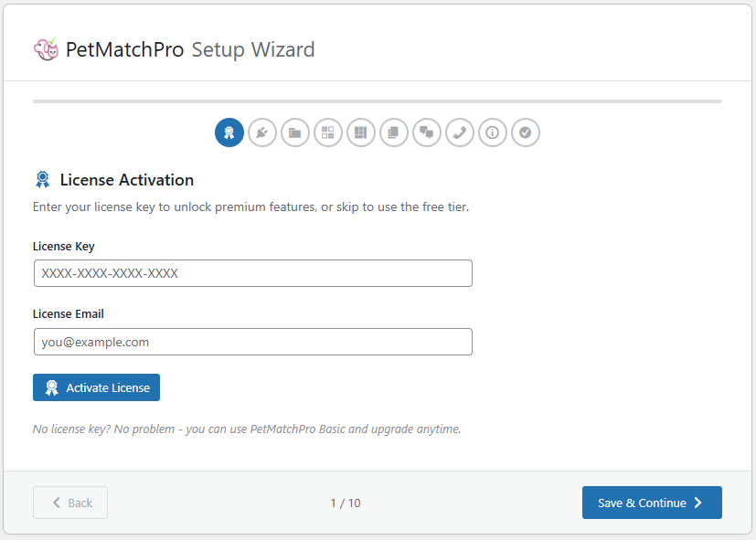Focus the License Email field
756x540 pixels.
tap(252, 342)
